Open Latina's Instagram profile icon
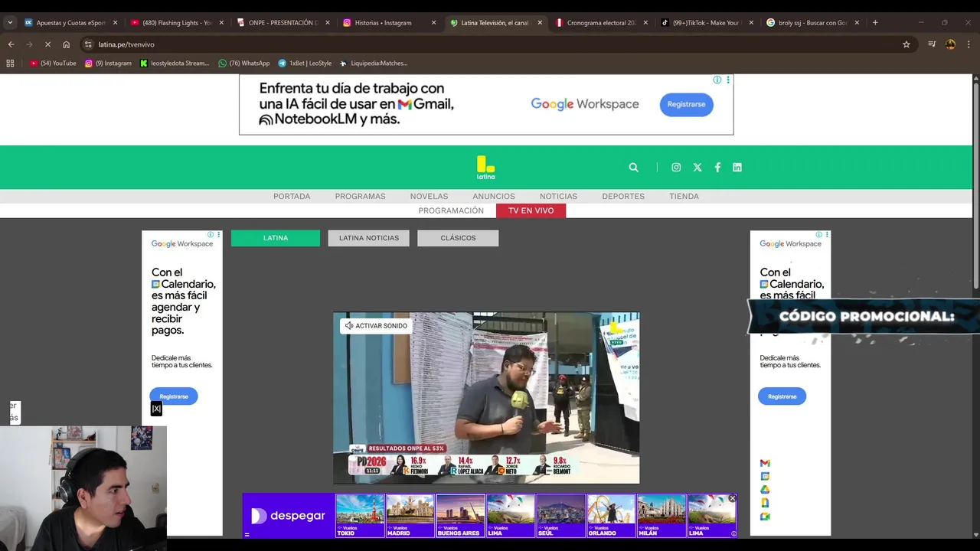Screen dimensions: 980x551 (676, 168)
